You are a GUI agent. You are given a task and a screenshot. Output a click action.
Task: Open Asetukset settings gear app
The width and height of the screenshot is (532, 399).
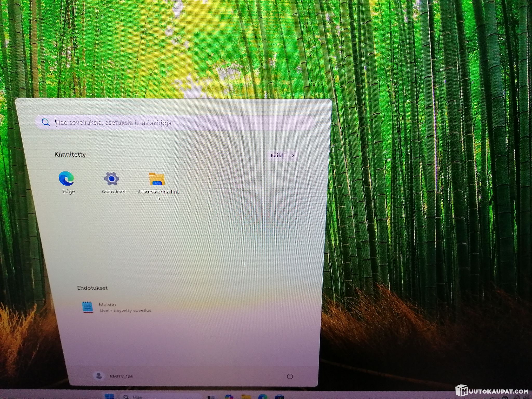coord(112,179)
